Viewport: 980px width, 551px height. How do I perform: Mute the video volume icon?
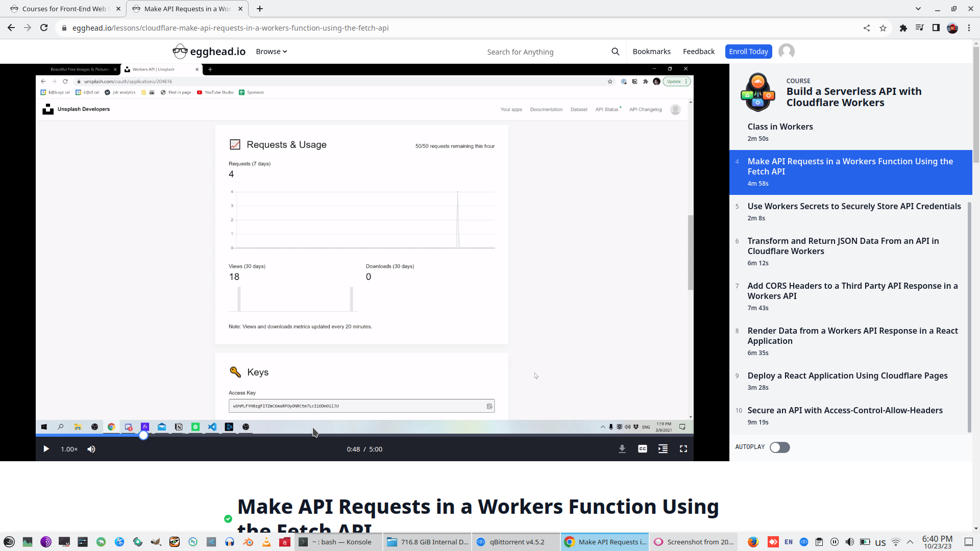91,449
